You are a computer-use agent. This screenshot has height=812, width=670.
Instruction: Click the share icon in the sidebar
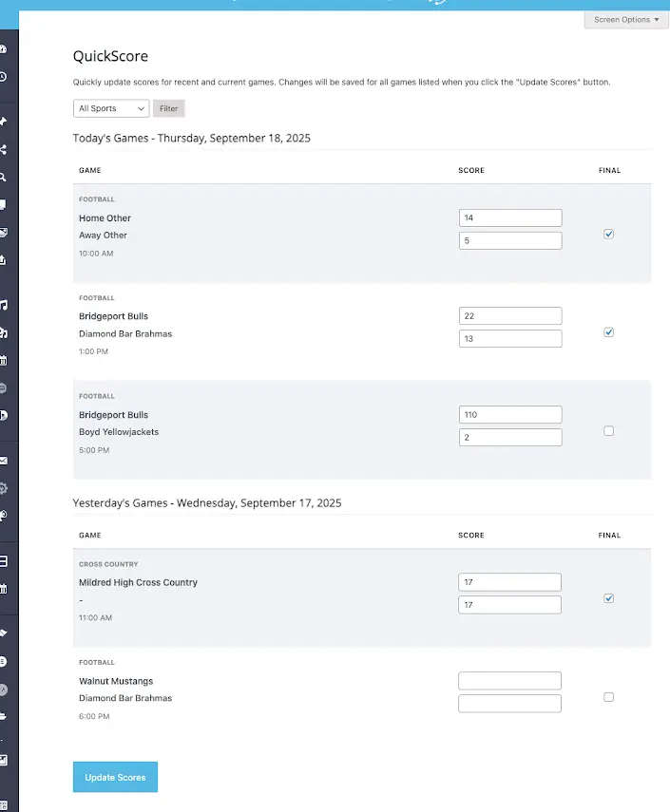(x=3, y=149)
